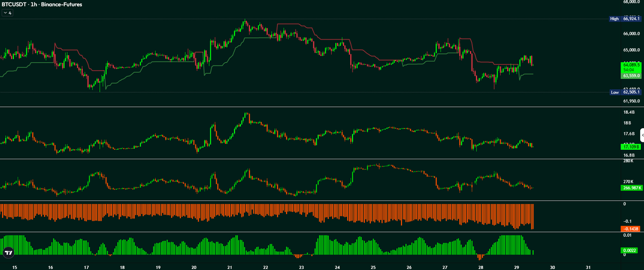Click the 18B axis label
Viewport: 644px width, 270px height.
(627, 123)
